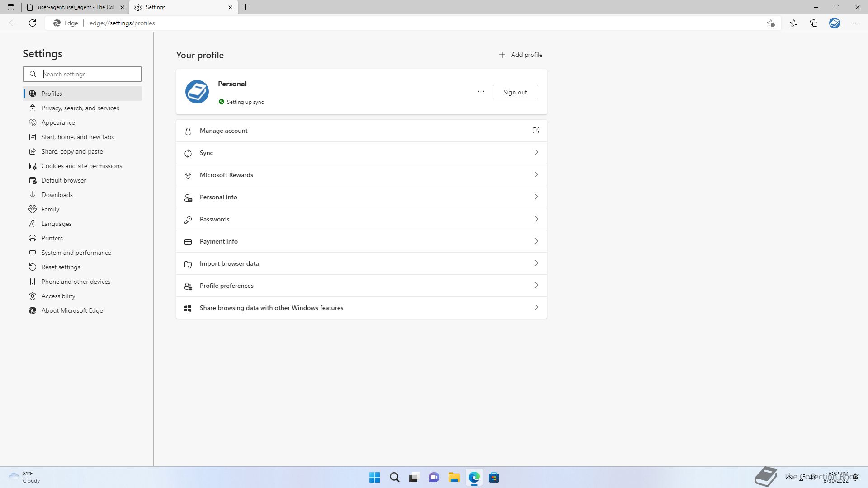
Task: Open Languages settings
Action: coord(82,224)
